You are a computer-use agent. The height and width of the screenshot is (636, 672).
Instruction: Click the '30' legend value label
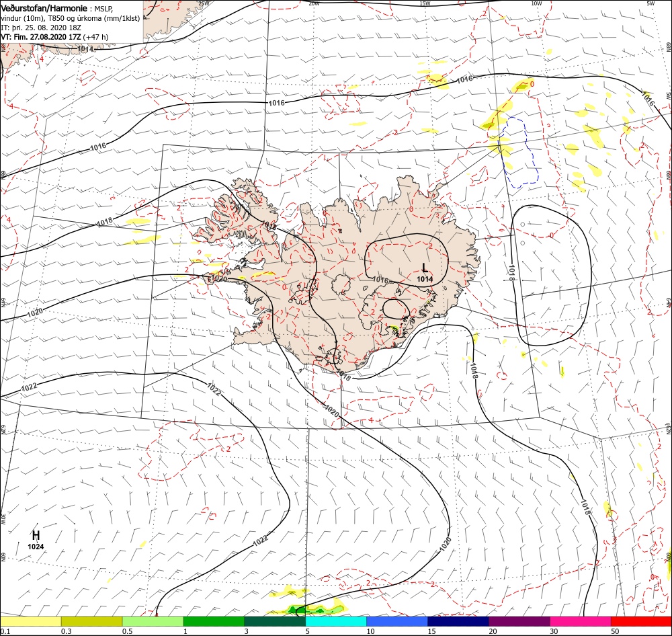554,631
